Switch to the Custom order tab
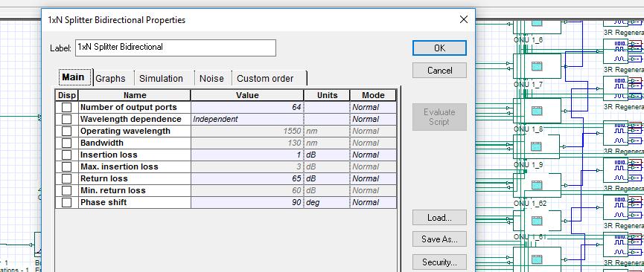Image resolution: width=644 pixels, height=272 pixels. [265, 78]
